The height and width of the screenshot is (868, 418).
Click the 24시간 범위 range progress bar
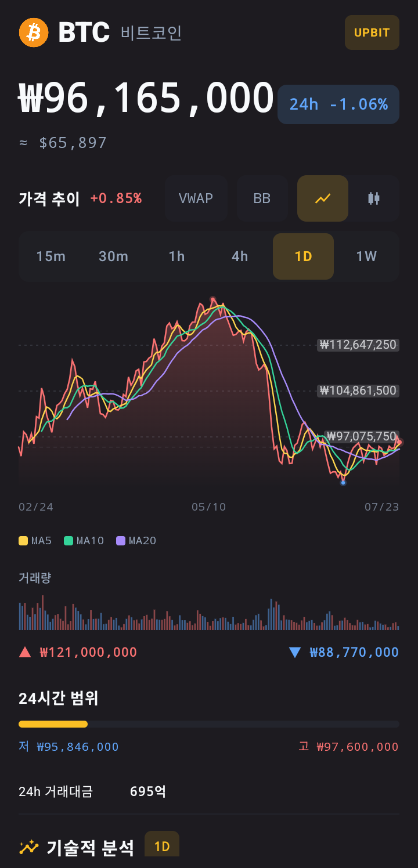click(x=209, y=724)
